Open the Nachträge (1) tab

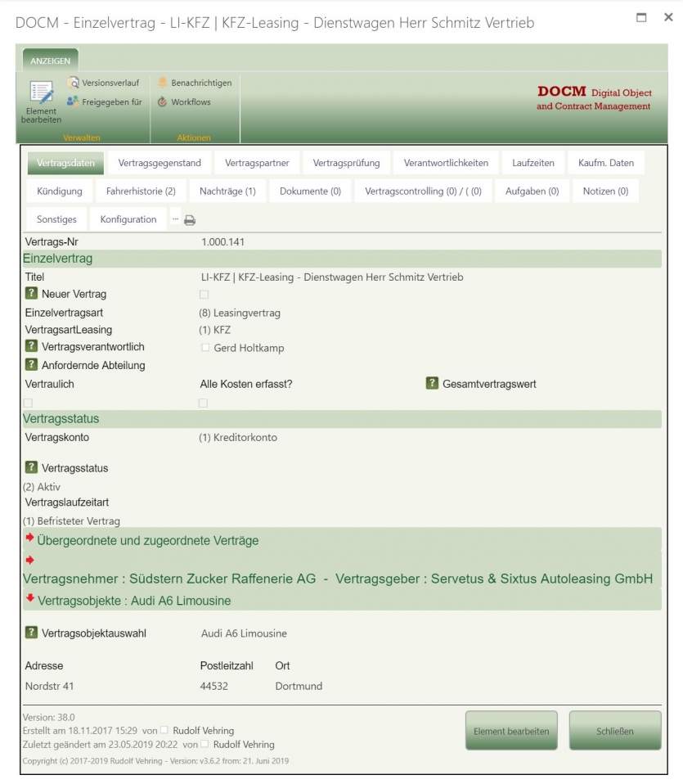(x=227, y=191)
